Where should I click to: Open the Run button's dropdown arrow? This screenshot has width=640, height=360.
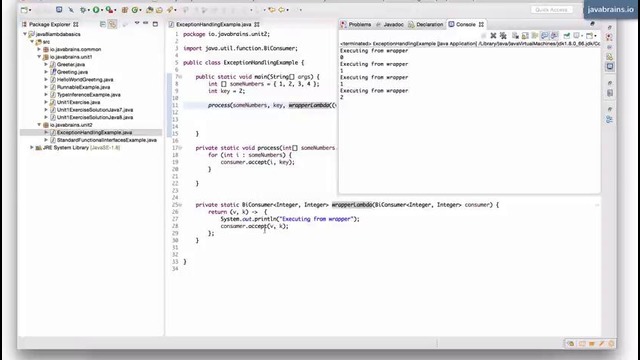[x=102, y=10]
